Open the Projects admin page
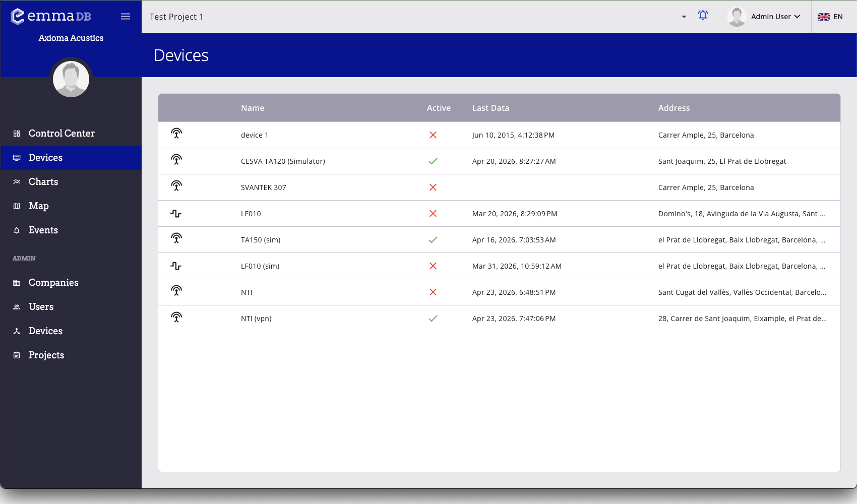Image resolution: width=857 pixels, height=504 pixels. coord(46,355)
